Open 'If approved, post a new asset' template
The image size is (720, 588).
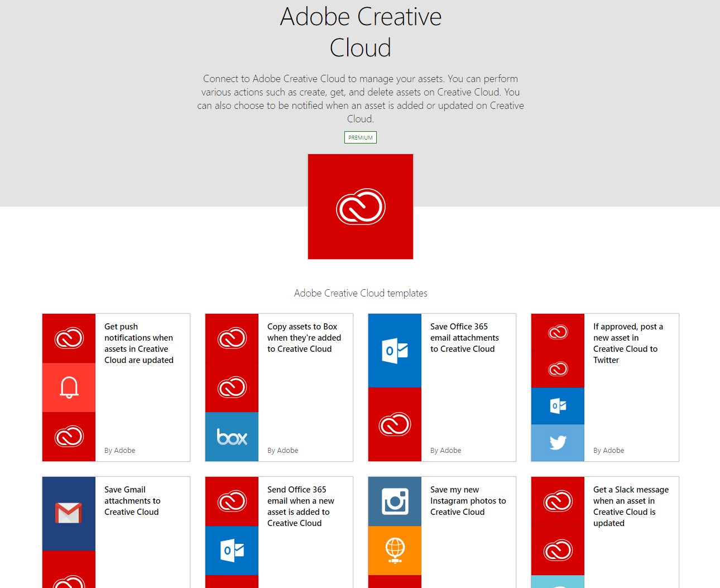click(x=627, y=343)
